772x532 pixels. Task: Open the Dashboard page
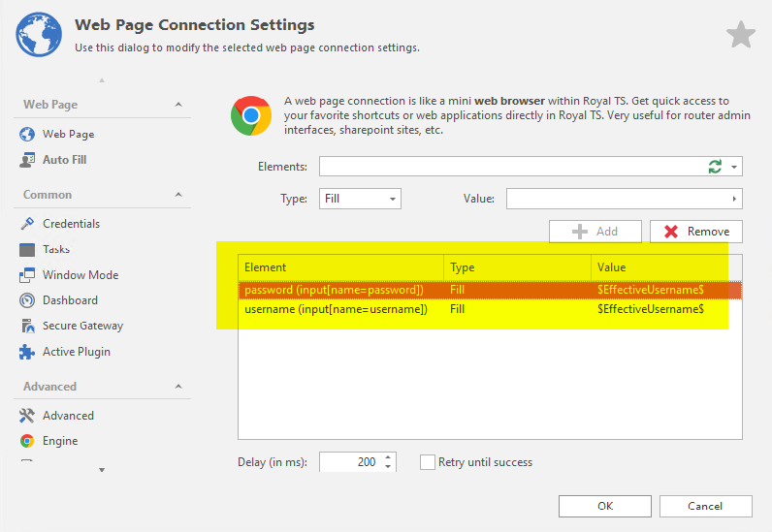(x=70, y=300)
